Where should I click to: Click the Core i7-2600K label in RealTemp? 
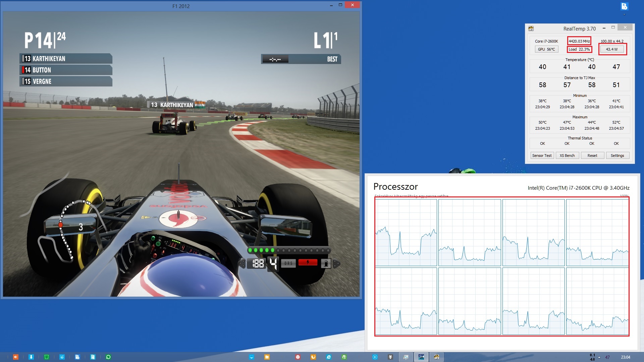(x=546, y=41)
